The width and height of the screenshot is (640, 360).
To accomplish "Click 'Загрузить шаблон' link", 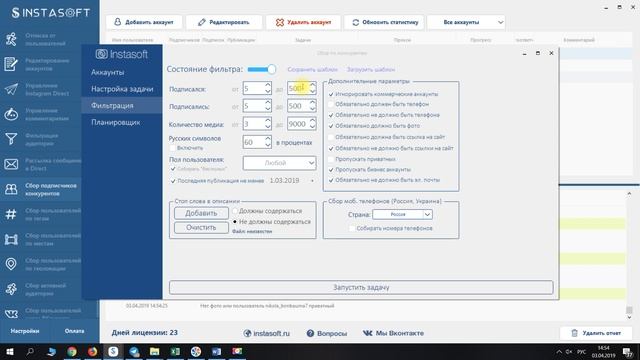I will [x=371, y=69].
